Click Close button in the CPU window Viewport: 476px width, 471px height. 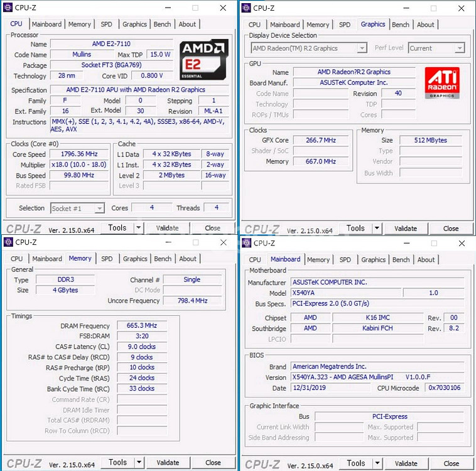pos(212,228)
